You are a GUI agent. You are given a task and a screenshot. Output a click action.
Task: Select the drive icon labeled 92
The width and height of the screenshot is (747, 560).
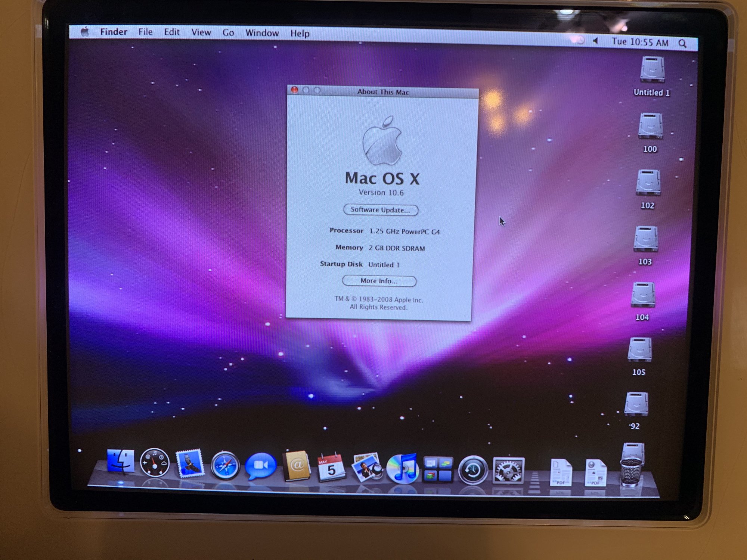636,404
